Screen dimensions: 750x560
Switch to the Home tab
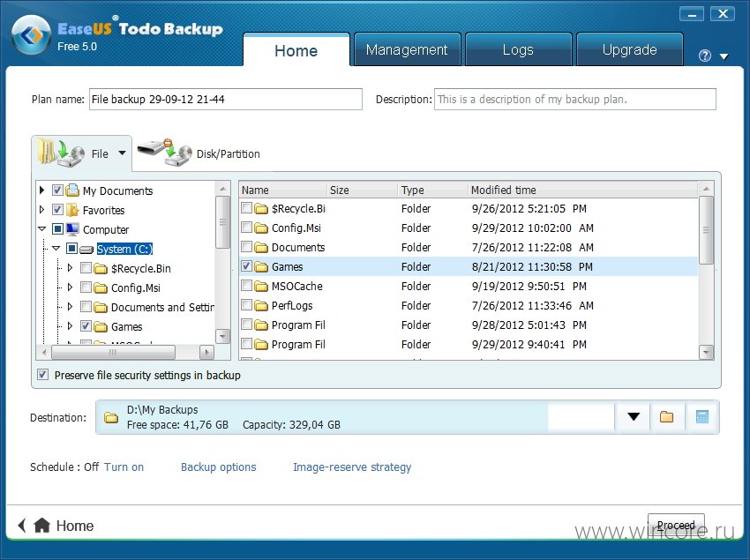[x=296, y=49]
